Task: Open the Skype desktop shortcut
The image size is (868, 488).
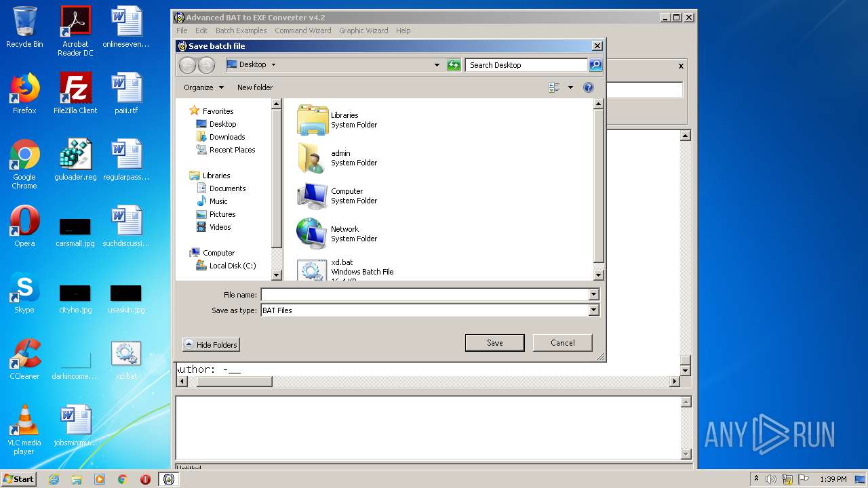Action: pyautogui.click(x=24, y=293)
